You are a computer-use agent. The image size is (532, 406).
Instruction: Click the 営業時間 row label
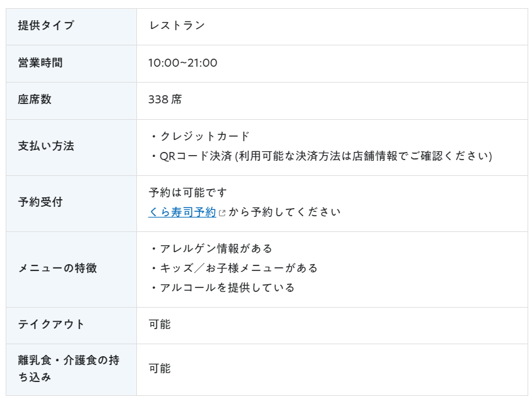pyautogui.click(x=40, y=62)
